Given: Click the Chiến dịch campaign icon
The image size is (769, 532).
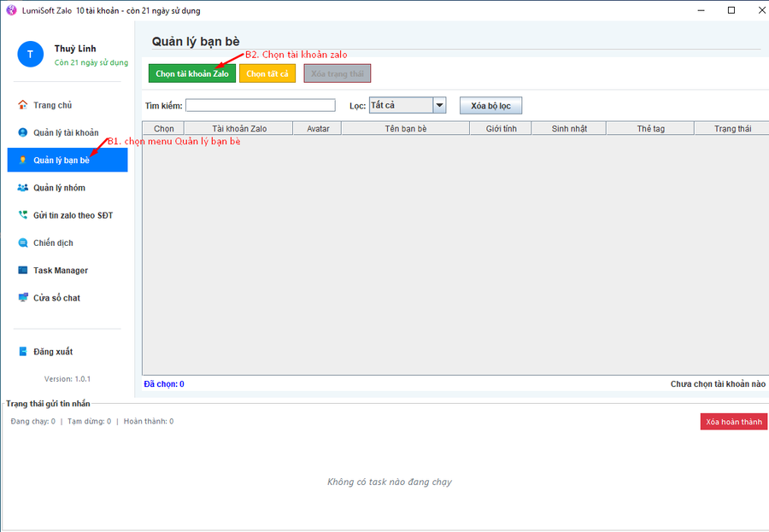Looking at the screenshot, I should pos(23,243).
